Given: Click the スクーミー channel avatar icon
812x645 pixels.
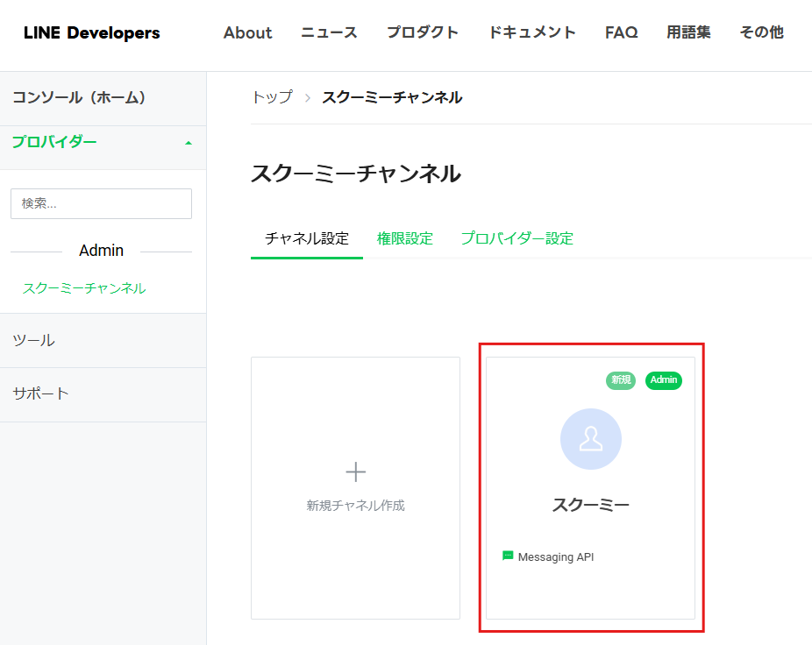Looking at the screenshot, I should tap(590, 439).
